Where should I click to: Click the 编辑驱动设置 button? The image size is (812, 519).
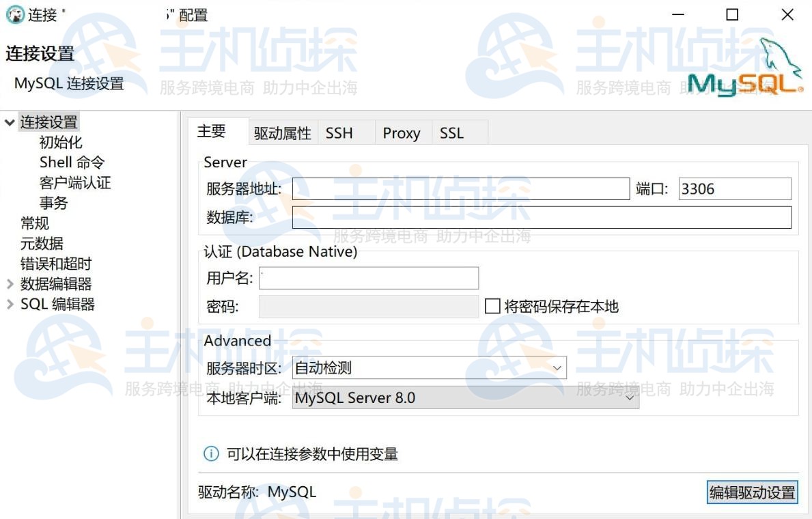[751, 492]
